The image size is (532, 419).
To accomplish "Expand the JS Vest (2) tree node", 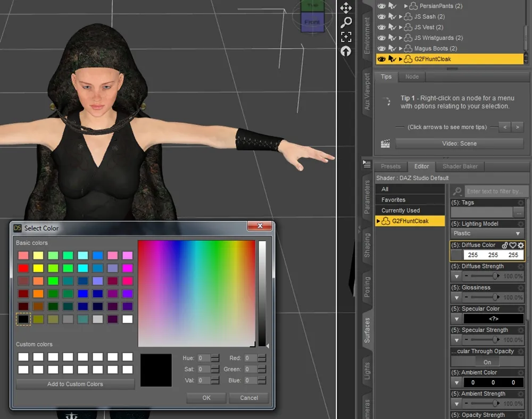I will [x=401, y=27].
